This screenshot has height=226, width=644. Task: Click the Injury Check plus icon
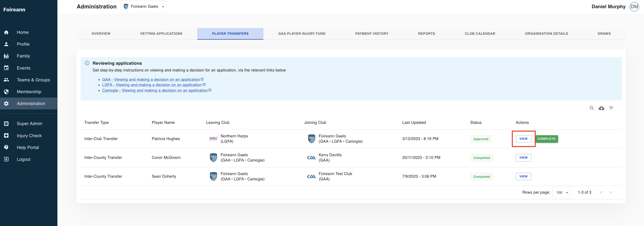click(6, 135)
